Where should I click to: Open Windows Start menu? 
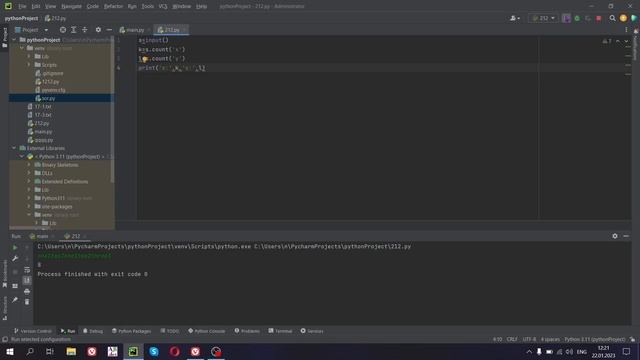tap(10, 351)
